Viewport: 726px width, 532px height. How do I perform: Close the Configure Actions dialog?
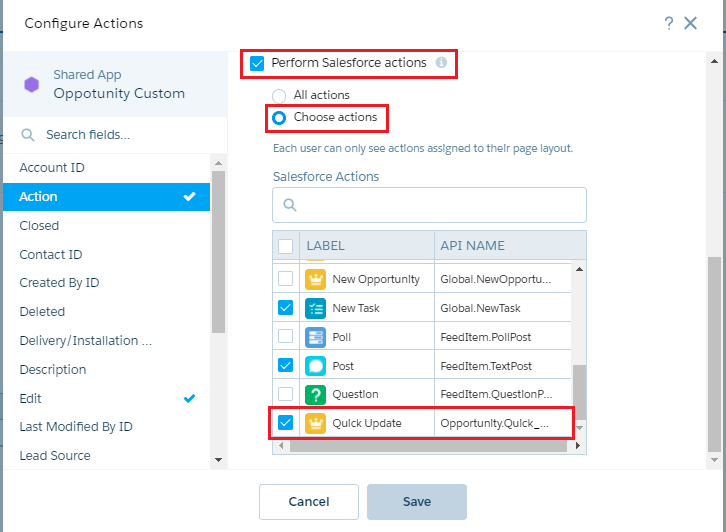(x=690, y=23)
